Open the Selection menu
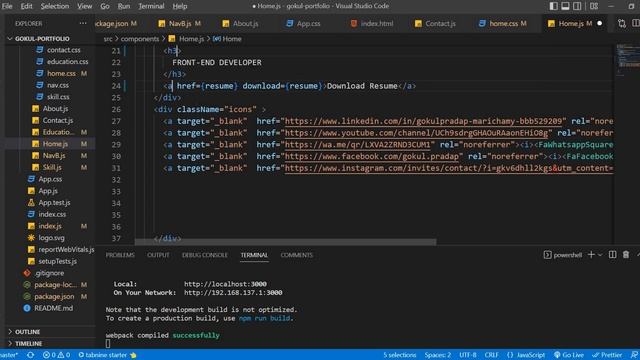The height and width of the screenshot is (360, 640). pos(55,6)
